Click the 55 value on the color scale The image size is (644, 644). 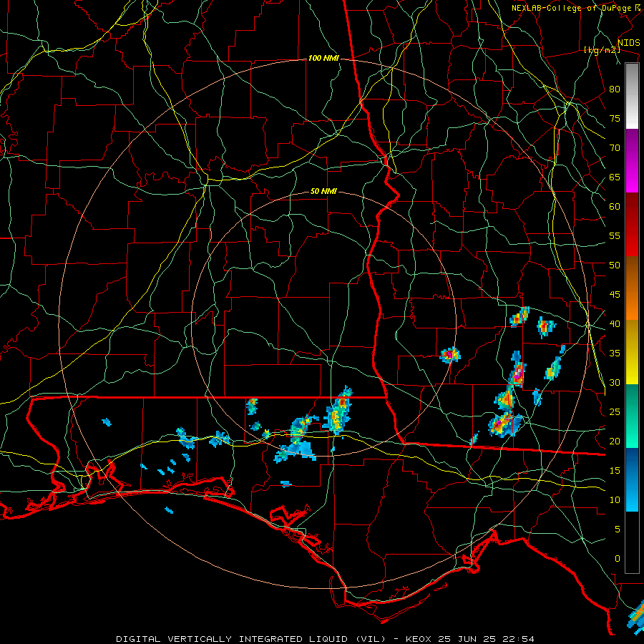[615, 236]
